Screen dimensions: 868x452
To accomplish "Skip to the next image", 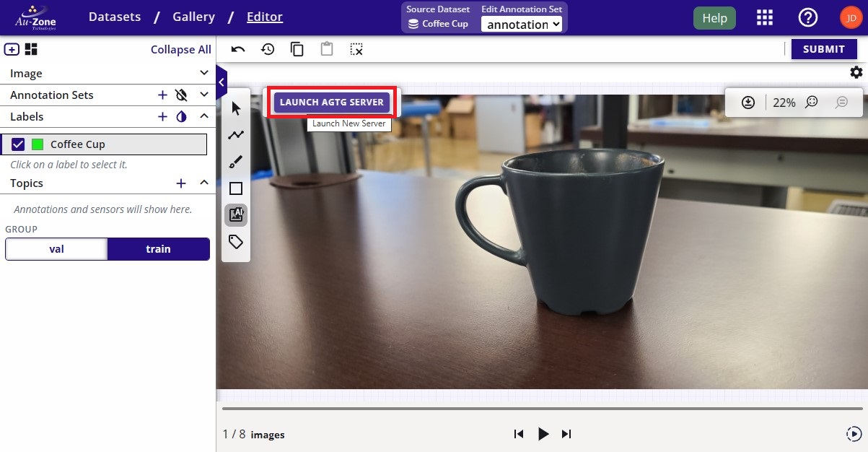I will click(x=566, y=434).
